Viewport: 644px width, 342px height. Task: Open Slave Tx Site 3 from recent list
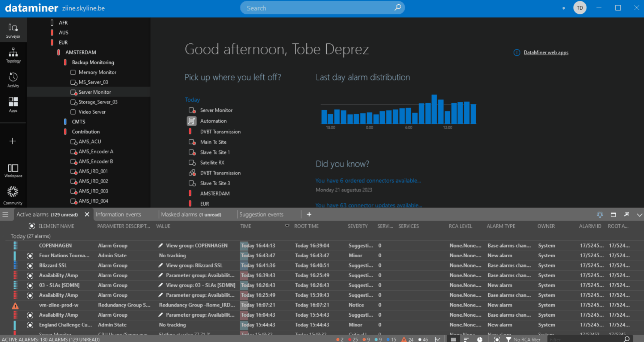pos(215,183)
